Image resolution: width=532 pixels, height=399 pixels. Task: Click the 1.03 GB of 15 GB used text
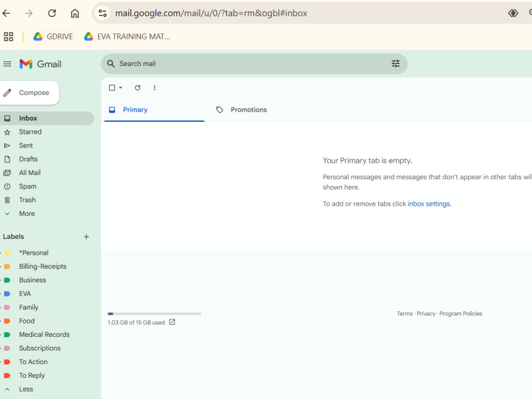(136, 322)
